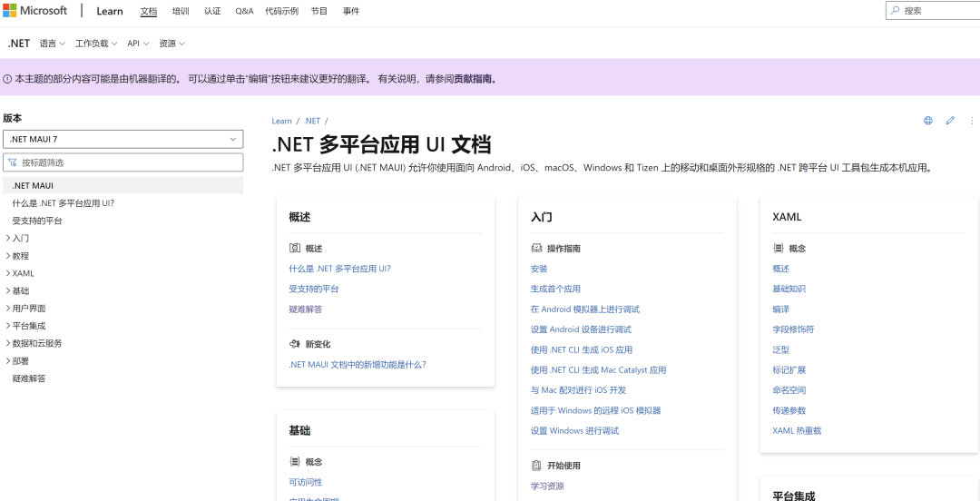Click the .NET product link

[19, 44]
